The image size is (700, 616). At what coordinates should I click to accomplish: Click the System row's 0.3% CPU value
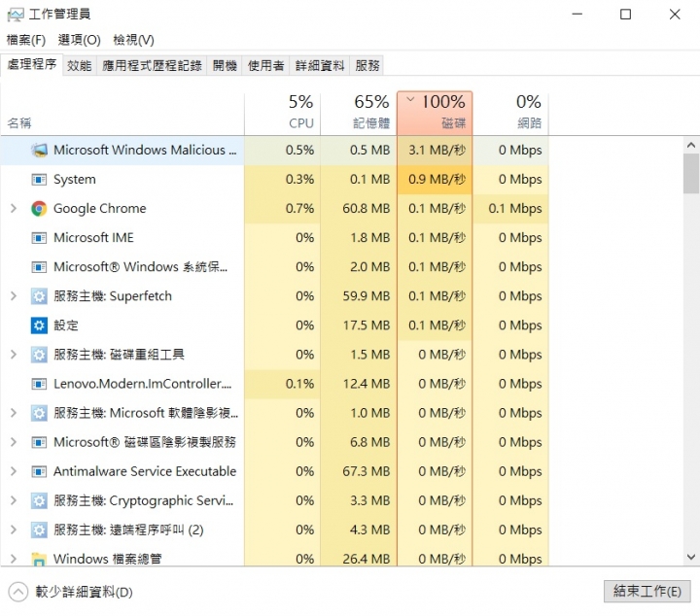click(x=300, y=180)
